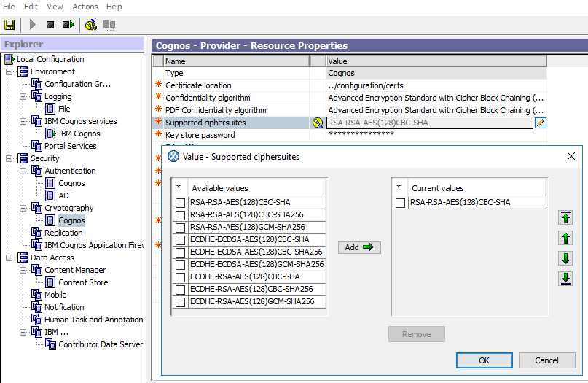
Task: Click the reset icon beside Supported ciphersuites value
Action: coord(318,123)
